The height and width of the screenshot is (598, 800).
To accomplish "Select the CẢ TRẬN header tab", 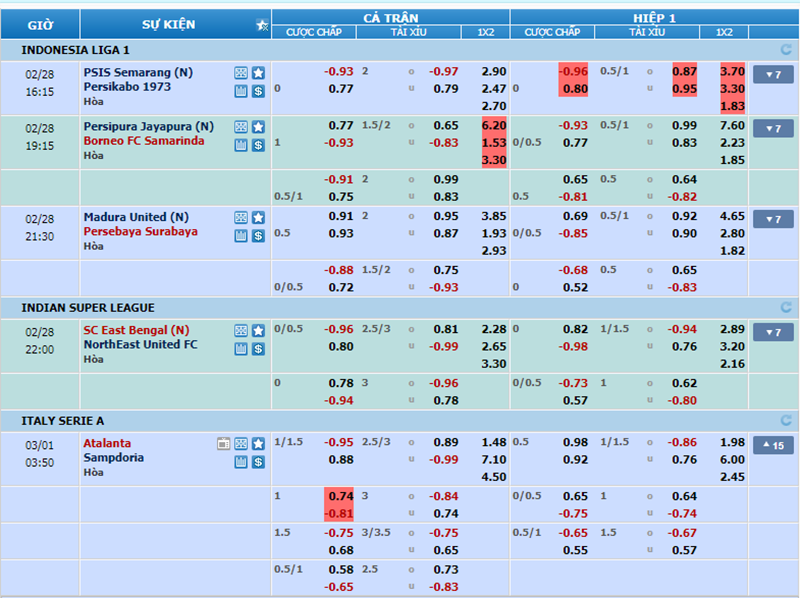I will click(x=390, y=18).
